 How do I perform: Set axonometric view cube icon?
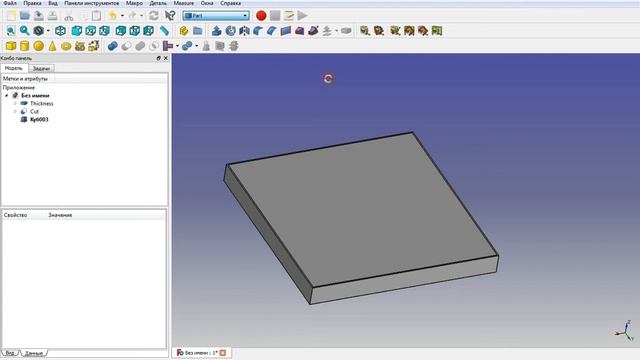point(60,31)
